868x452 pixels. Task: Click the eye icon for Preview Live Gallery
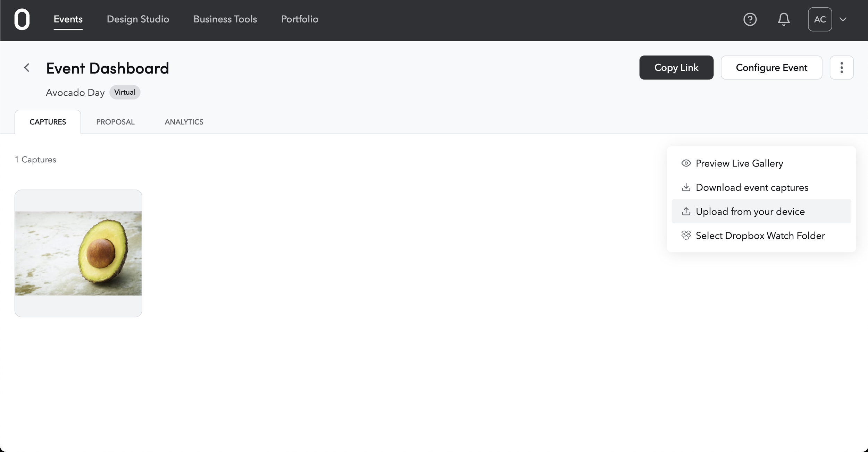[686, 163]
